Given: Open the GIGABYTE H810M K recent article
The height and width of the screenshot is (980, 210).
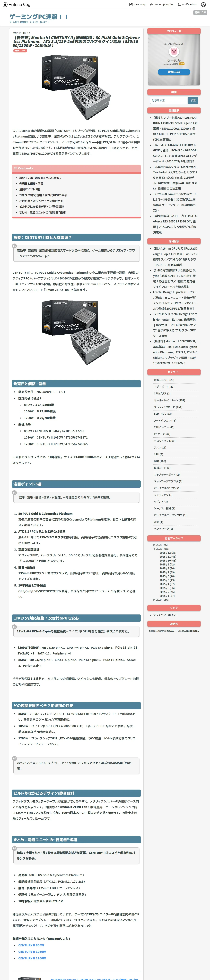Looking at the screenshot, I should point(175,153).
